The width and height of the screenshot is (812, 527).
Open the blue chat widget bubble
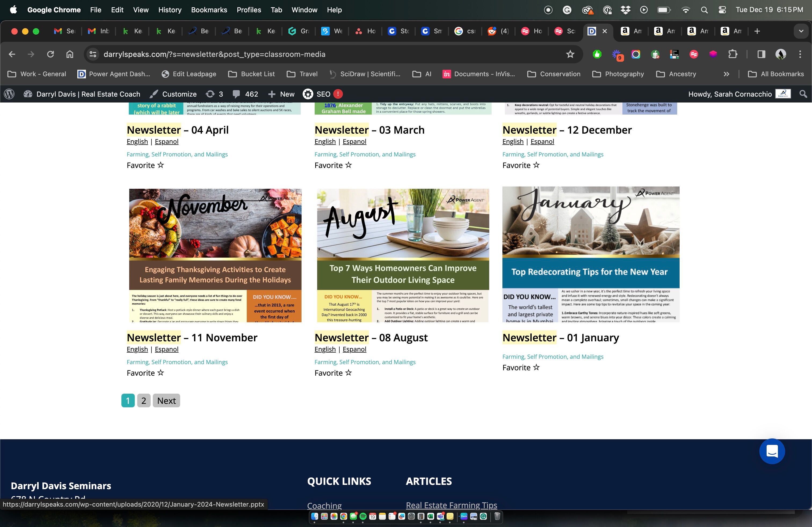click(x=772, y=451)
